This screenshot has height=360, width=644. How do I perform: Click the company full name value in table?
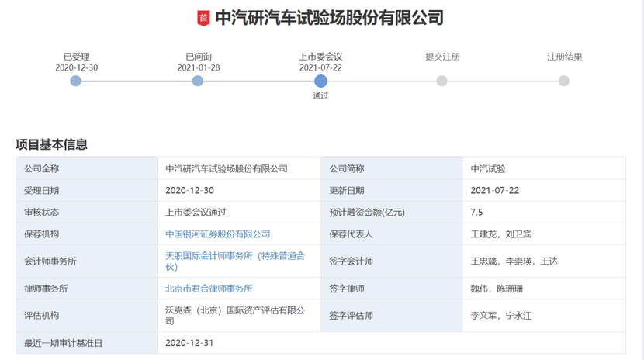[227, 168]
